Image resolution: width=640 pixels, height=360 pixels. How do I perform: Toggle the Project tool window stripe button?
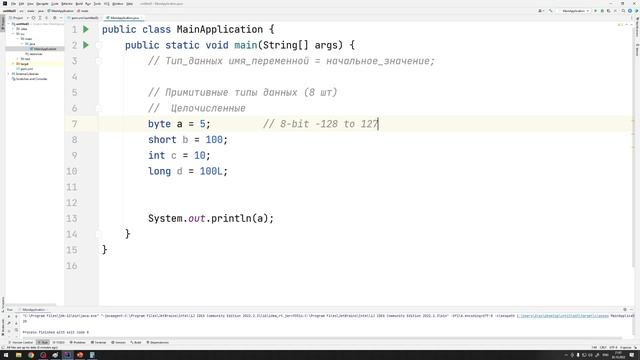click(2, 23)
